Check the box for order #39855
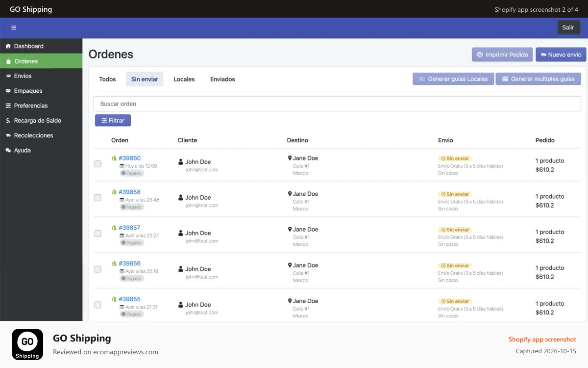The height and width of the screenshot is (368, 588). tap(98, 305)
